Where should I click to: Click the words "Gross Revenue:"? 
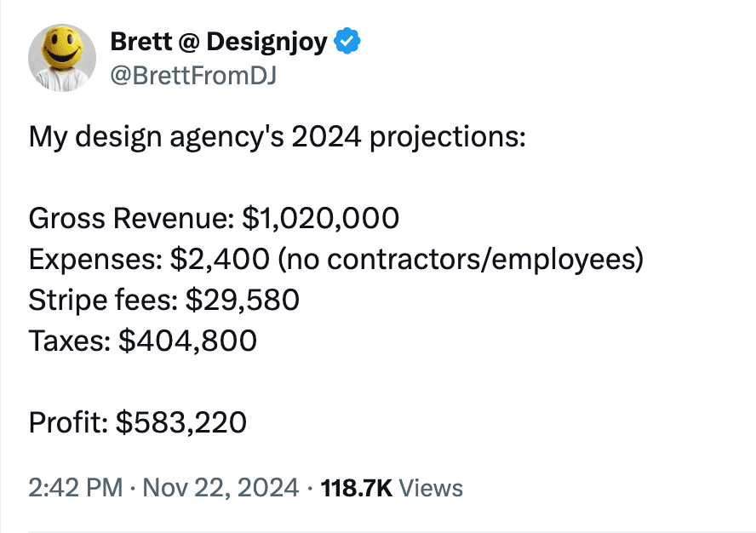click(132, 218)
